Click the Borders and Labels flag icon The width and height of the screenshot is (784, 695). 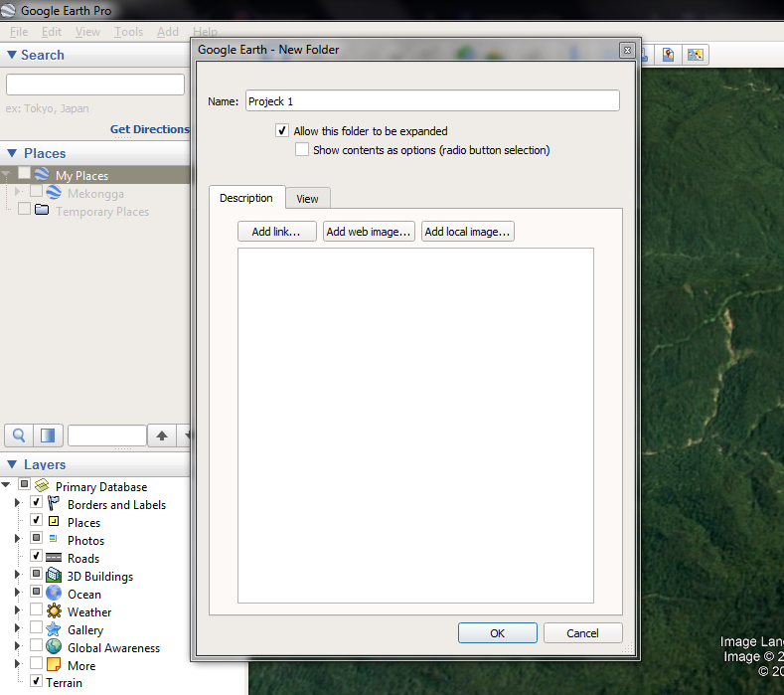54,503
